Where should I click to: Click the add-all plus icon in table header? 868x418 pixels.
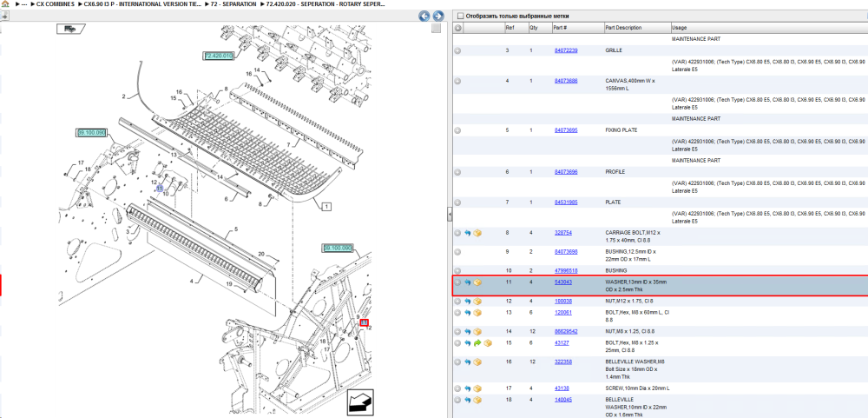tap(458, 28)
